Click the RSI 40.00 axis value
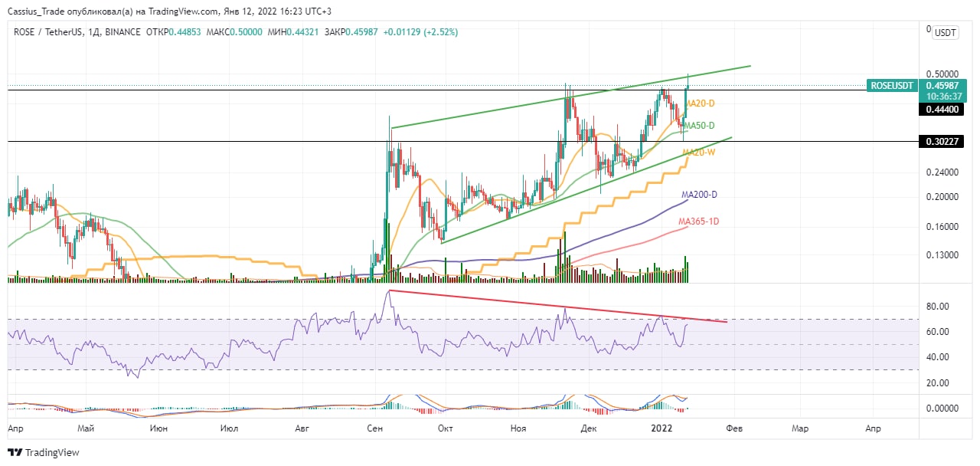Image resolution: width=980 pixels, height=466 pixels. pos(938,357)
